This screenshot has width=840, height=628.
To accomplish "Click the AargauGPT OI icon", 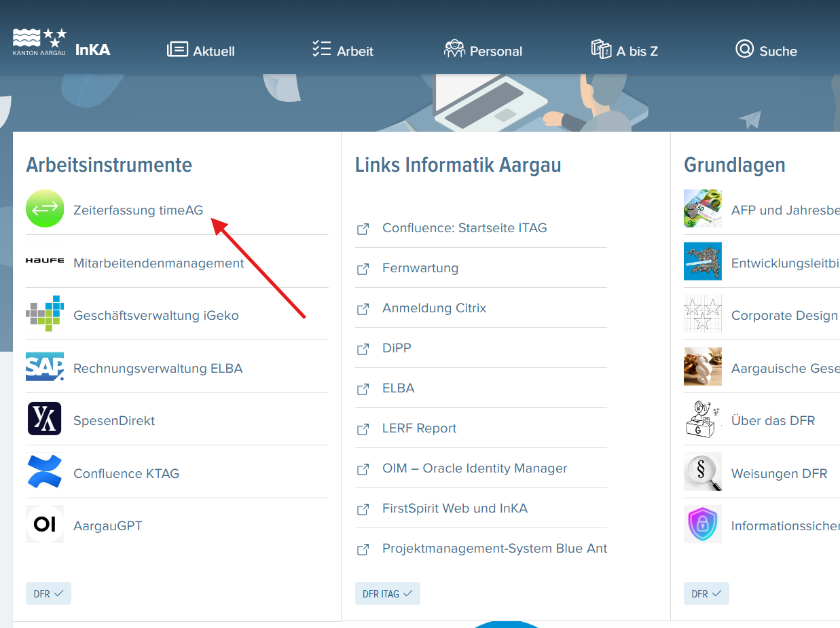I will click(x=45, y=524).
